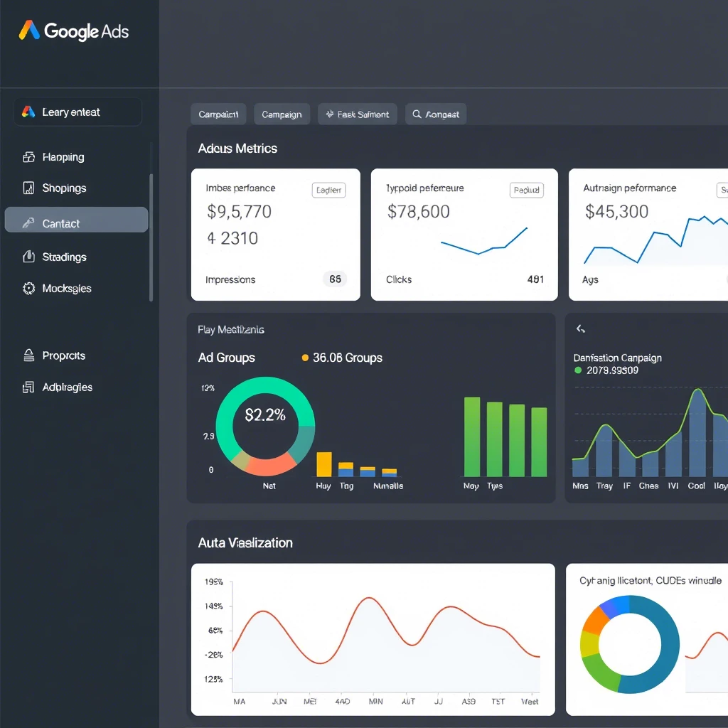Click the $9,5,770 value

pos(239,212)
